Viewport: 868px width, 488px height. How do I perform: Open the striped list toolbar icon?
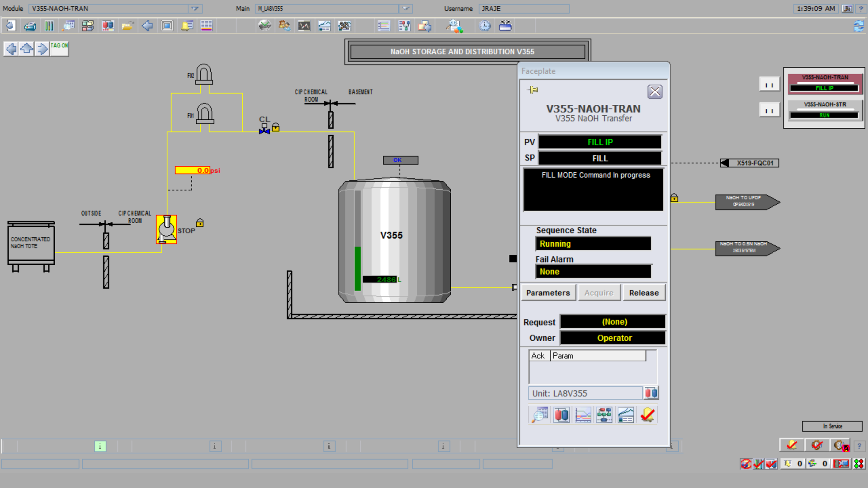tap(207, 26)
